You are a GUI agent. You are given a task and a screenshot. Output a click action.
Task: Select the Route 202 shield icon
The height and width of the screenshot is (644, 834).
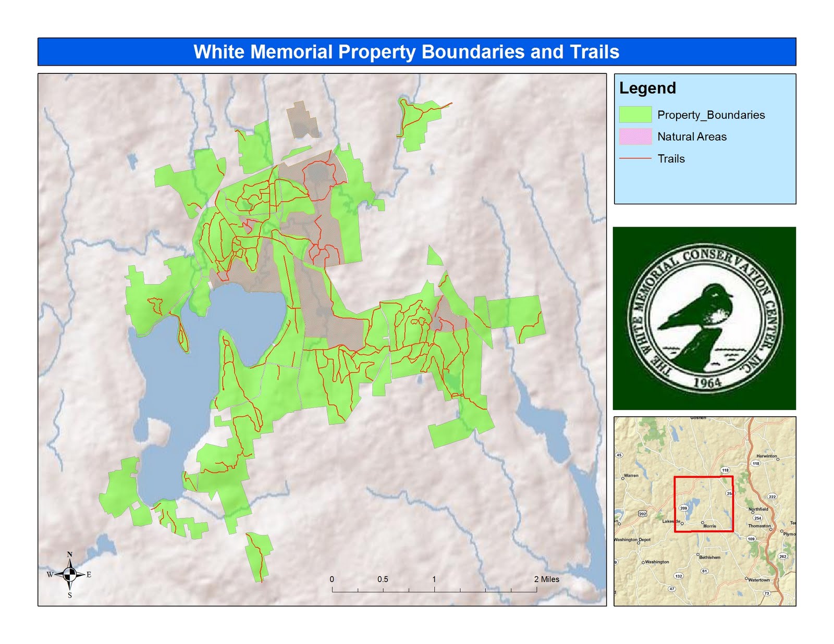tap(642, 513)
